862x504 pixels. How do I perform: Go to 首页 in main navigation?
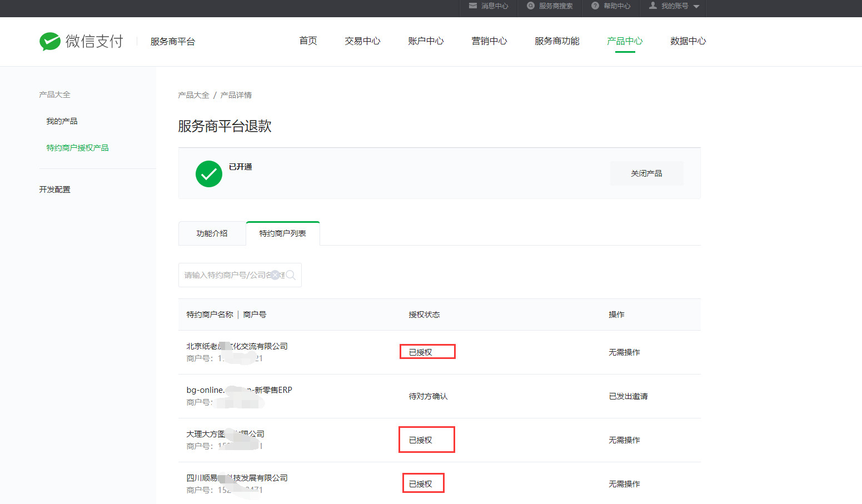coord(308,41)
